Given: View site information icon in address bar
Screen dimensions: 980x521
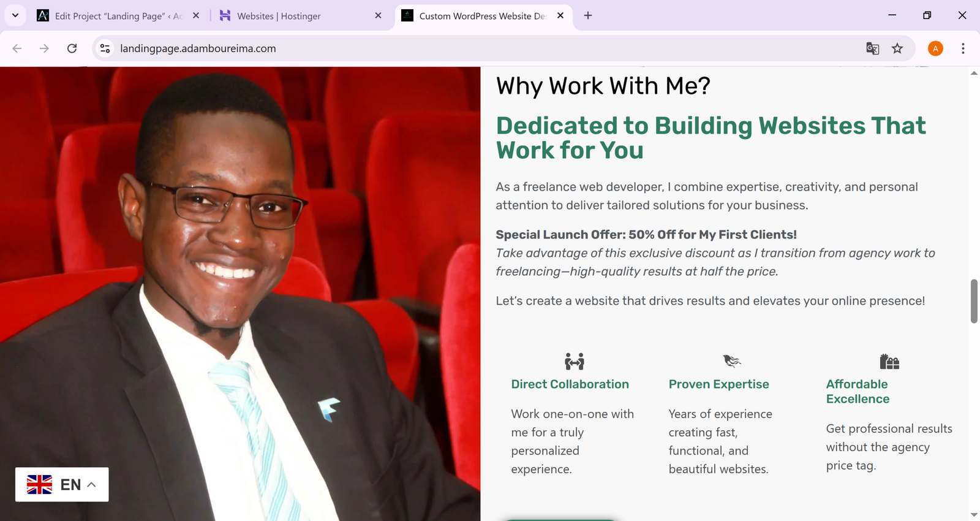Looking at the screenshot, I should tap(105, 48).
